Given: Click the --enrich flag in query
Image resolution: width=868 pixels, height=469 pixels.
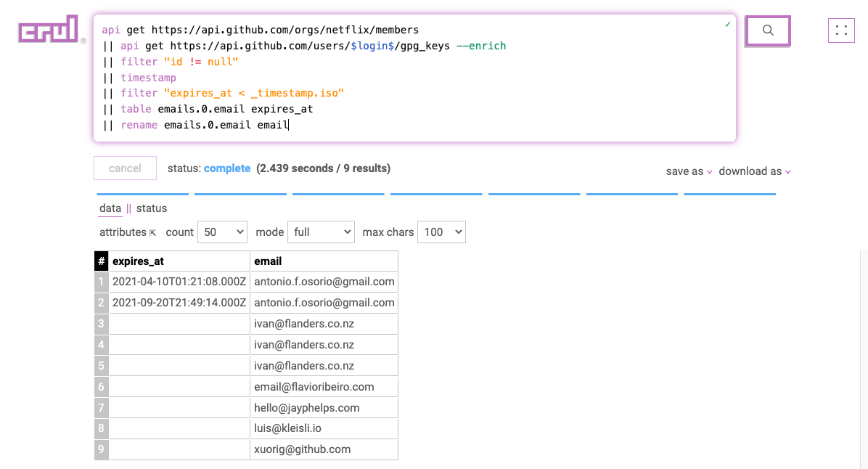Looking at the screenshot, I should (x=481, y=46).
